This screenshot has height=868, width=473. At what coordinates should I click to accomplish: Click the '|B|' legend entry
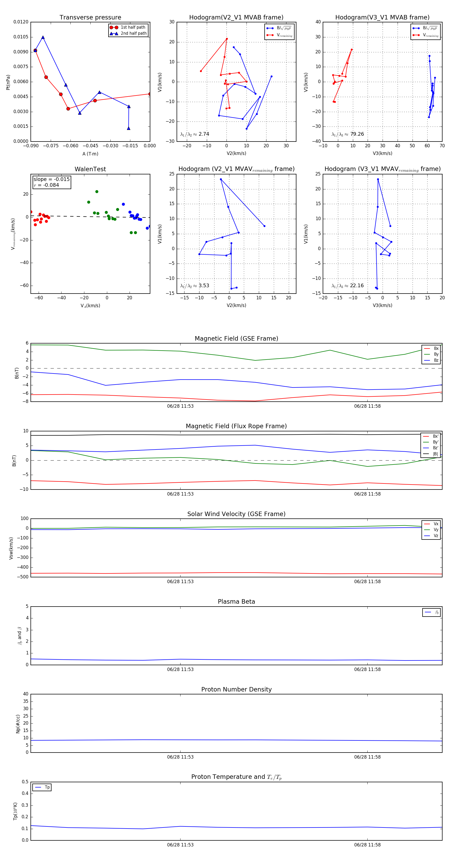tap(431, 454)
